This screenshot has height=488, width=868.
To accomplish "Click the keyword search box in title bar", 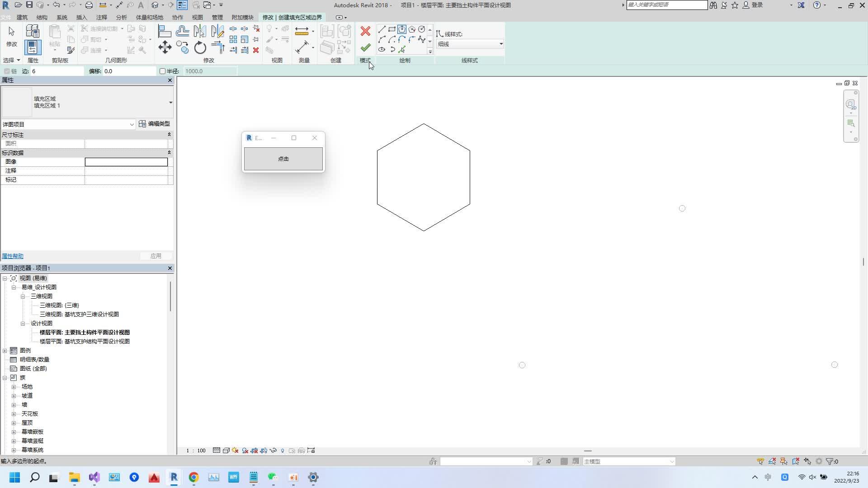I will 667,5.
